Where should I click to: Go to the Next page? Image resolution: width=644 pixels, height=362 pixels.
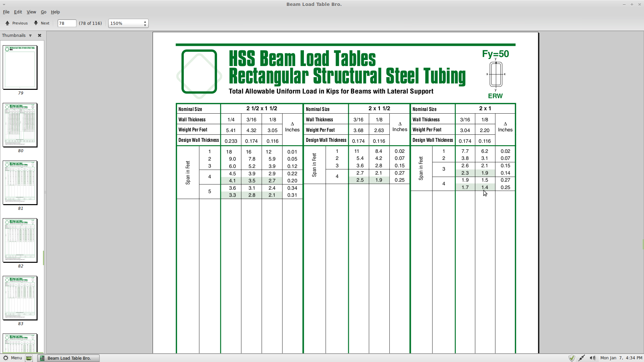point(42,23)
